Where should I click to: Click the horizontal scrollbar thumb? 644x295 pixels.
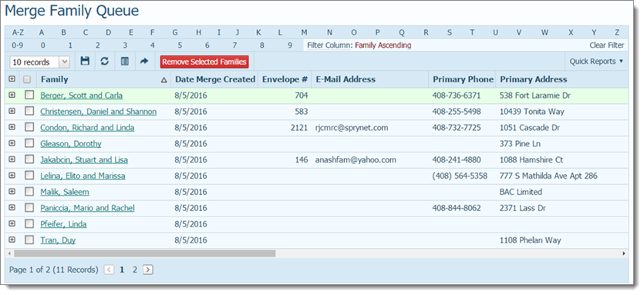pyautogui.click(x=144, y=253)
